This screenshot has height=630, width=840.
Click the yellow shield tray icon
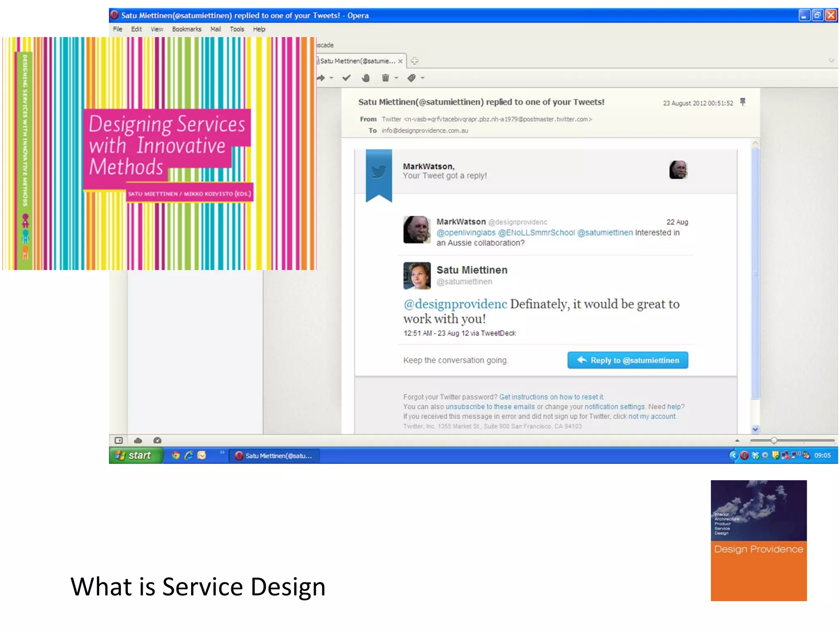point(775,455)
